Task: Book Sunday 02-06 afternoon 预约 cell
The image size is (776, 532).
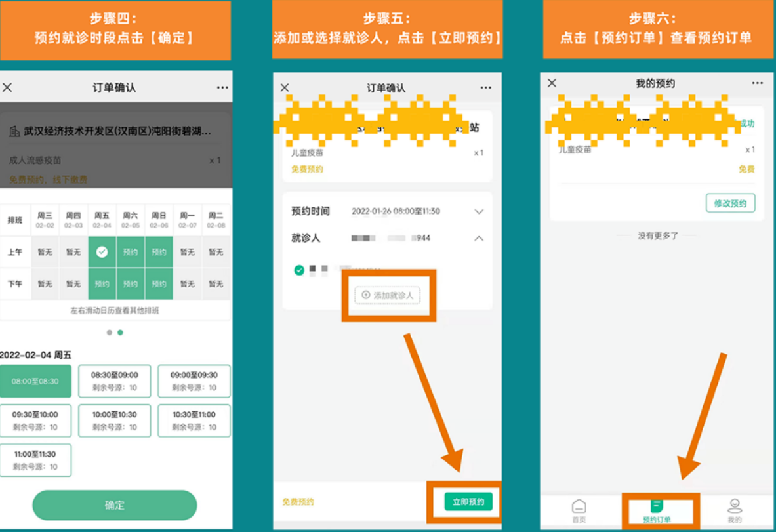Action: click(x=159, y=284)
